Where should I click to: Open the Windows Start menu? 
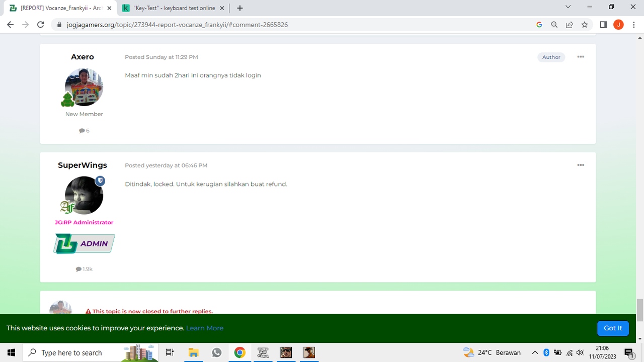(x=11, y=352)
